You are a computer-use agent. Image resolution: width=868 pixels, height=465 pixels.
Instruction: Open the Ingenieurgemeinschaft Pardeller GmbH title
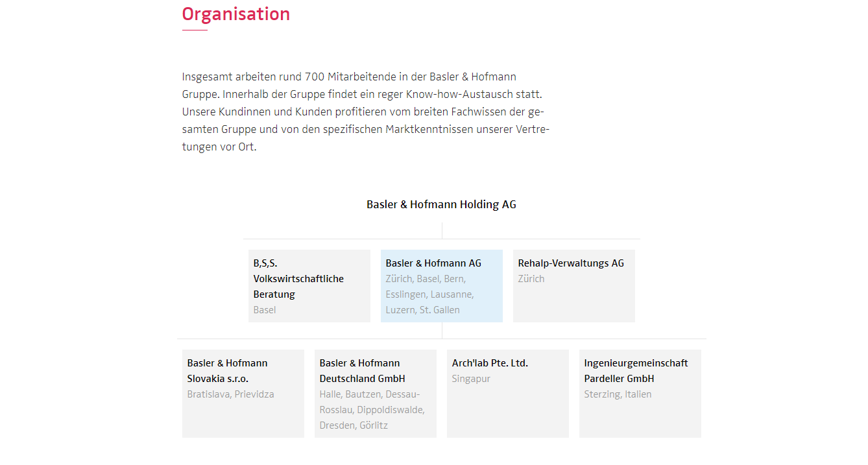click(x=636, y=371)
